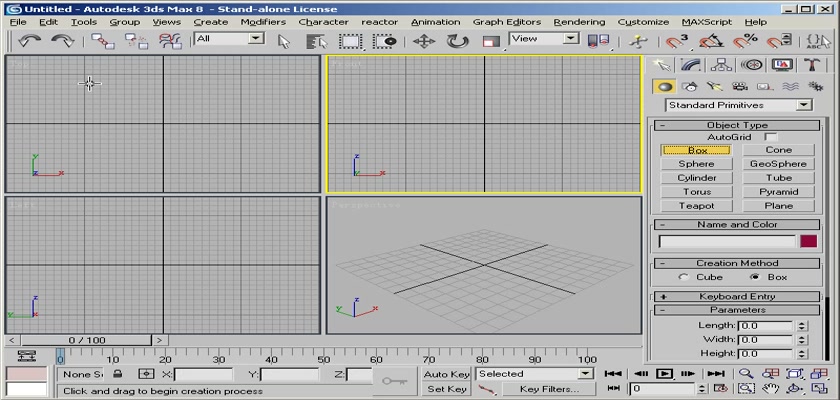Click the object color swatch
840x400 pixels.
coord(808,241)
